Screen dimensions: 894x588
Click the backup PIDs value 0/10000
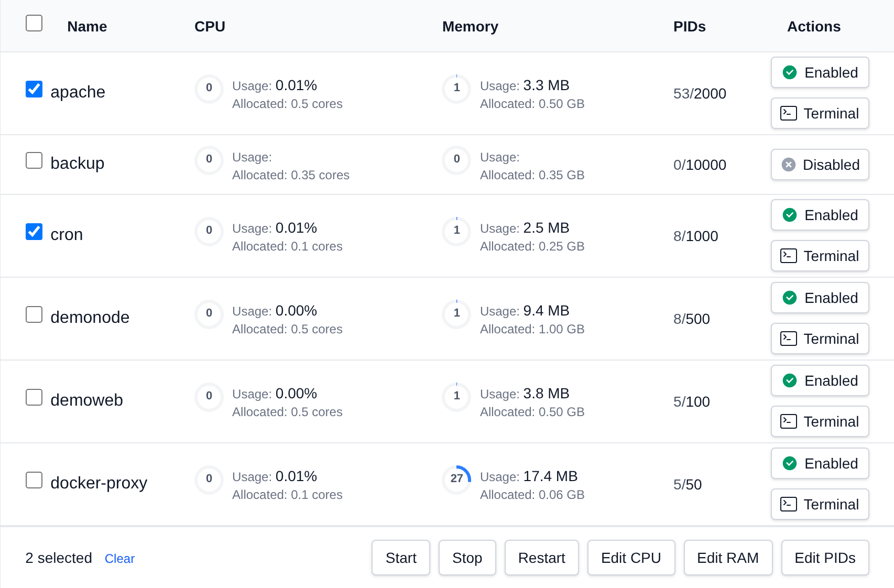tap(700, 165)
